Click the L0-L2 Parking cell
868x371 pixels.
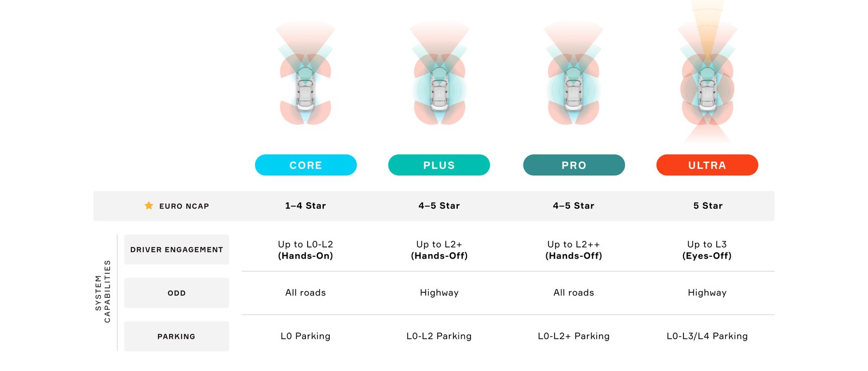(x=439, y=336)
